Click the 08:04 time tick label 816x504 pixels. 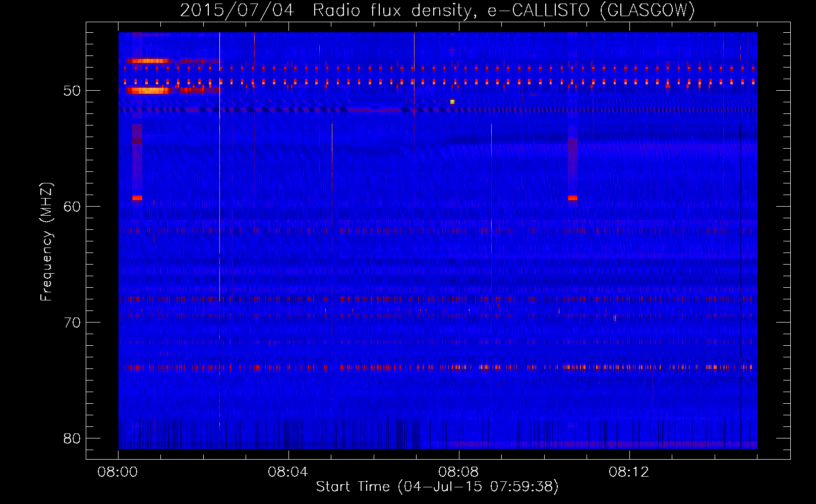(288, 472)
